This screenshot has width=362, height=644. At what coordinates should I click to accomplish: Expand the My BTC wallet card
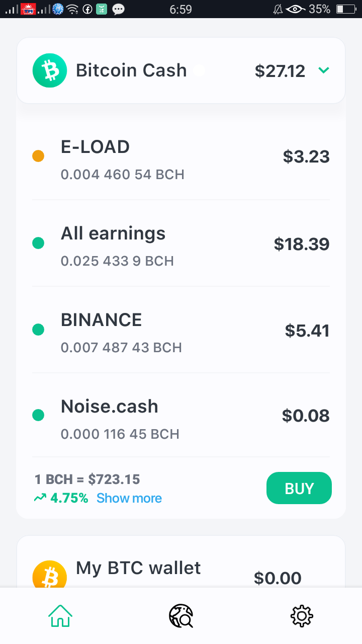181,562
